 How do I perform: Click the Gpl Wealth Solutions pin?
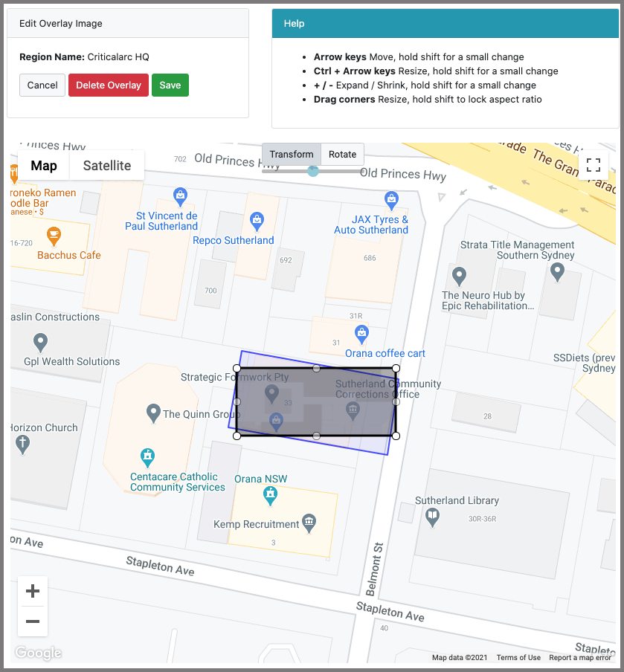click(40, 343)
